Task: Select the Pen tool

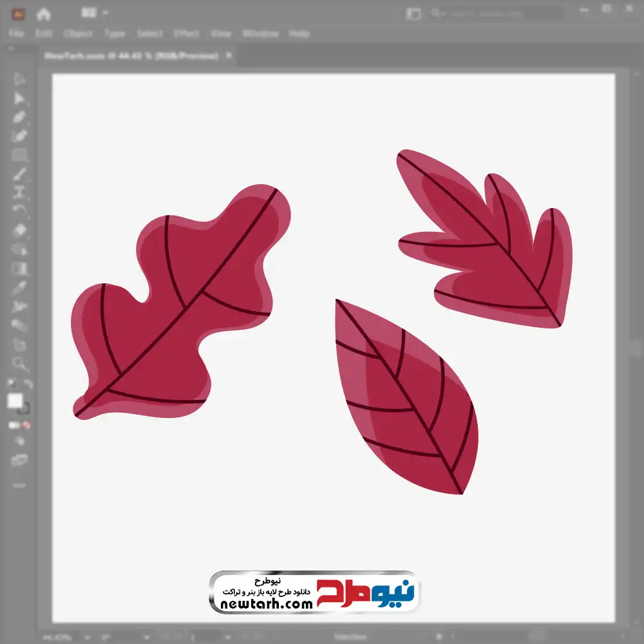Action: point(19,117)
